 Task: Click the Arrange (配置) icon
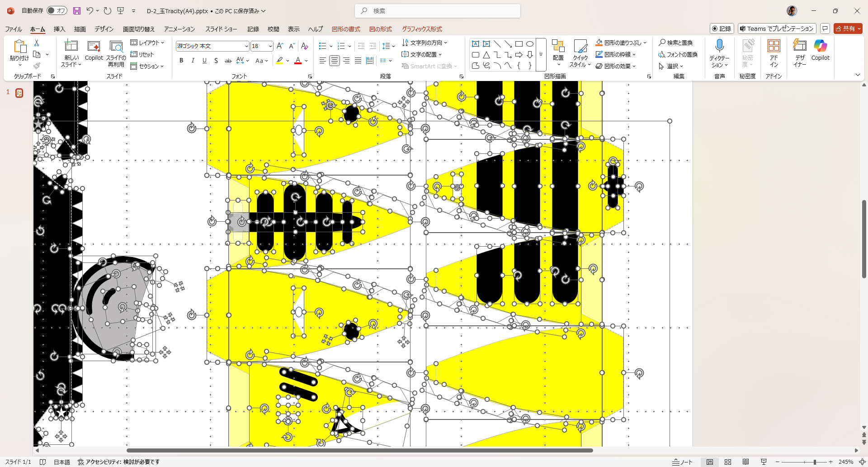pyautogui.click(x=558, y=50)
